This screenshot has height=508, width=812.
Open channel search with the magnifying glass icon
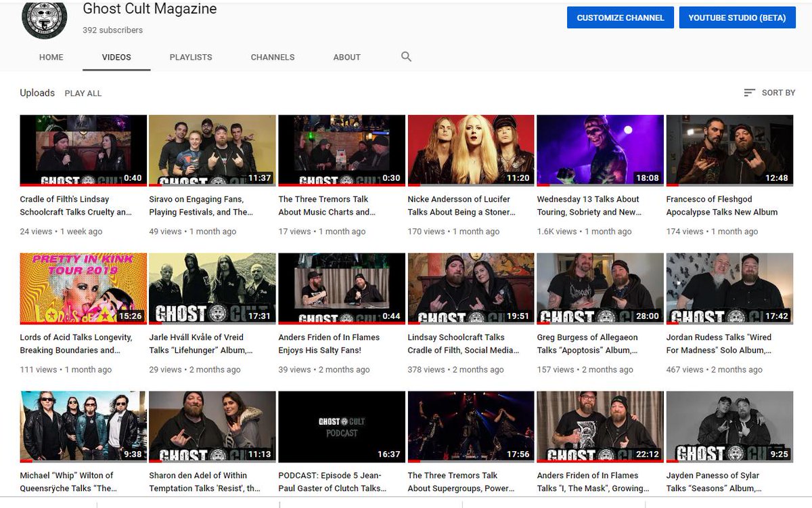pyautogui.click(x=406, y=57)
